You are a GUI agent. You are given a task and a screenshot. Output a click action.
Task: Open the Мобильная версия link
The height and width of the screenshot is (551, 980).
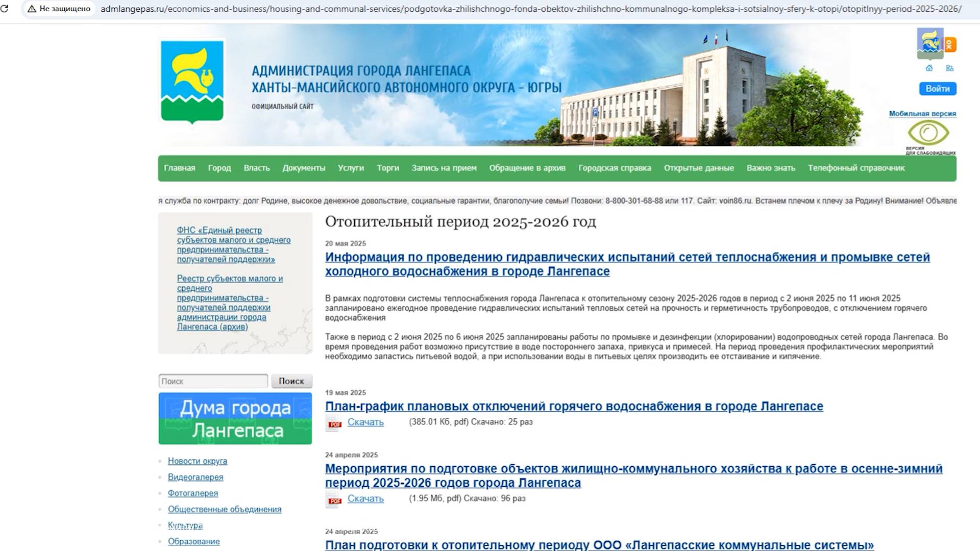point(922,114)
